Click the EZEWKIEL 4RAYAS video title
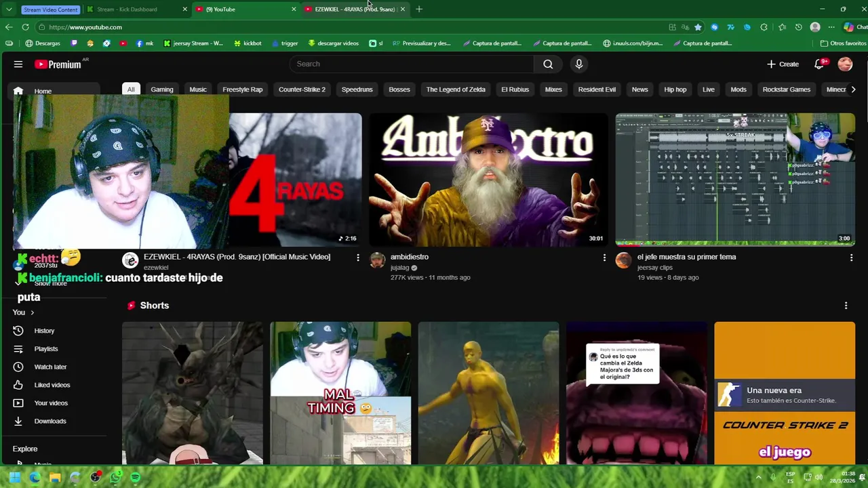This screenshot has width=868, height=488. (x=237, y=257)
